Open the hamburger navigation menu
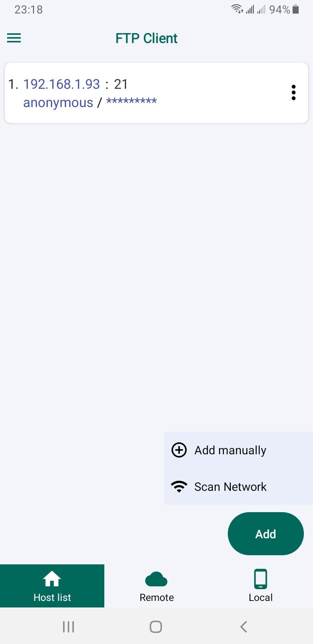The image size is (313, 644). tap(14, 38)
